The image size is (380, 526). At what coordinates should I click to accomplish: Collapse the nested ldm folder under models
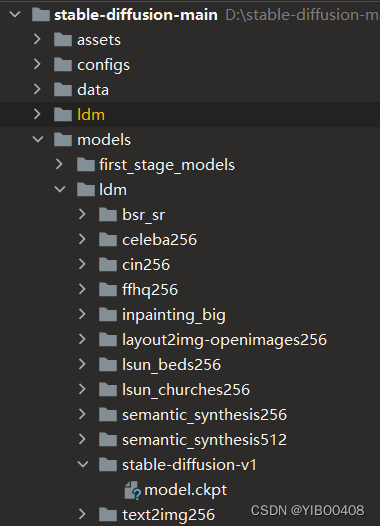pyautogui.click(x=60, y=189)
